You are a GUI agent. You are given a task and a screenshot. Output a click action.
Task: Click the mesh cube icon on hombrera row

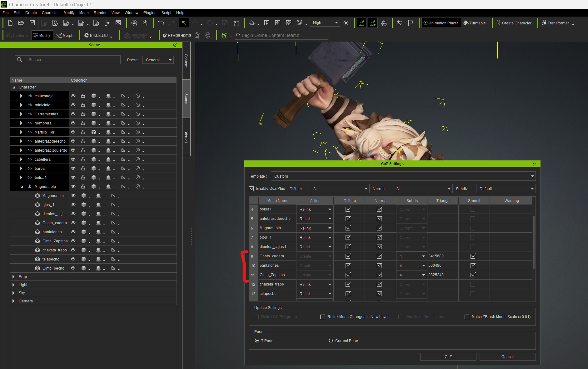pyautogui.click(x=94, y=123)
